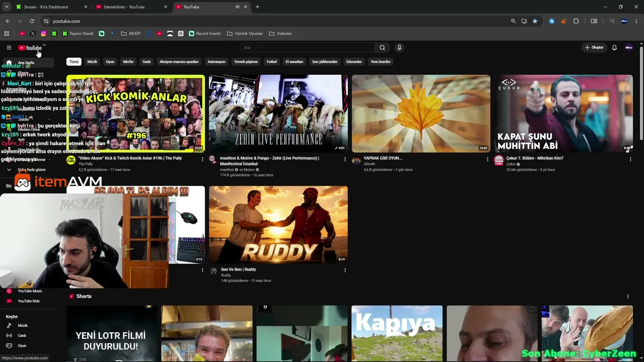Click the YouTube search input field
Viewport: 644px width, 362px height.
[x=307, y=48]
